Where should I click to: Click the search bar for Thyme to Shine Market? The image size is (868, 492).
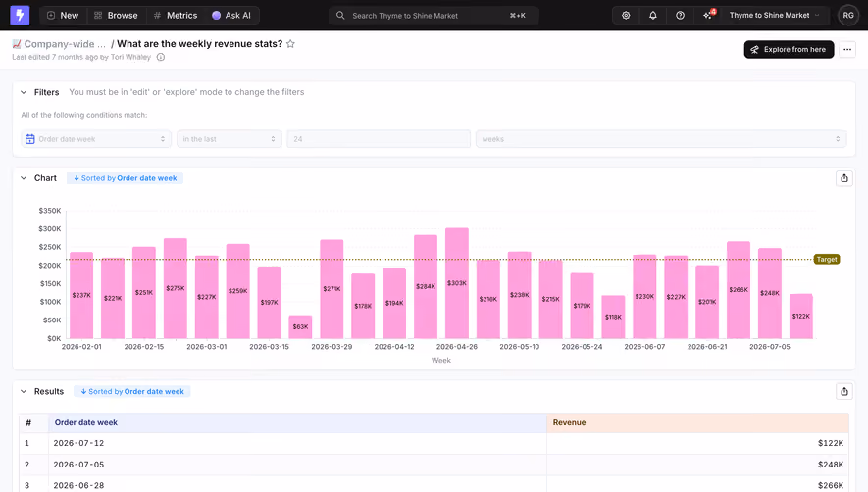434,16
